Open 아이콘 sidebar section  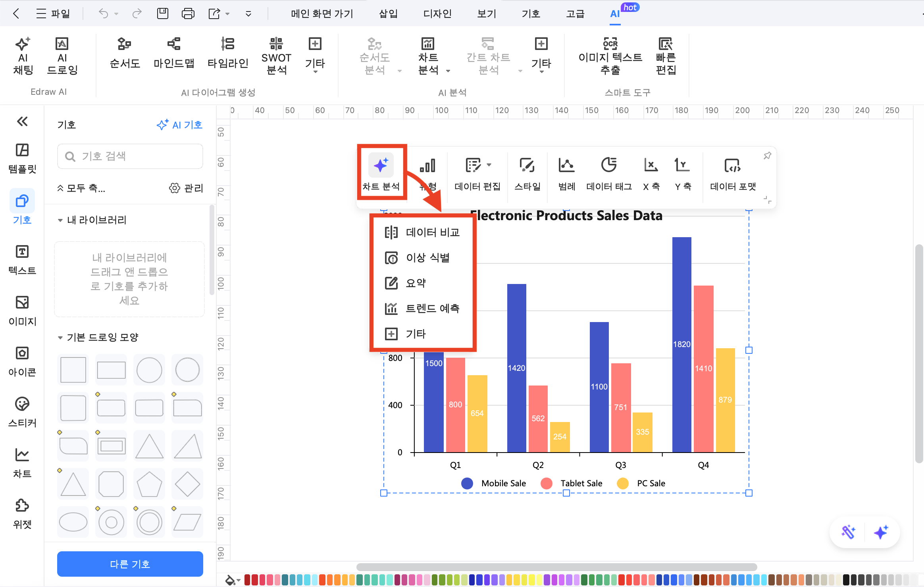pyautogui.click(x=22, y=361)
